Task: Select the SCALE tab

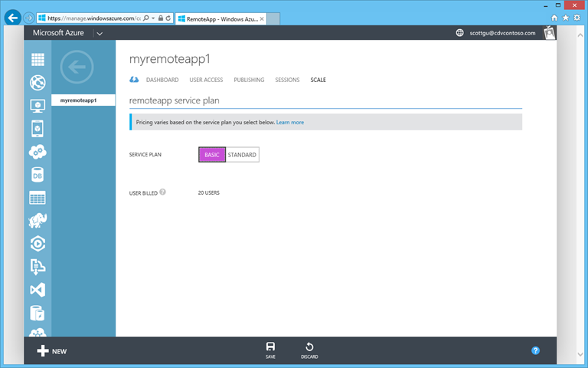Action: 318,80
